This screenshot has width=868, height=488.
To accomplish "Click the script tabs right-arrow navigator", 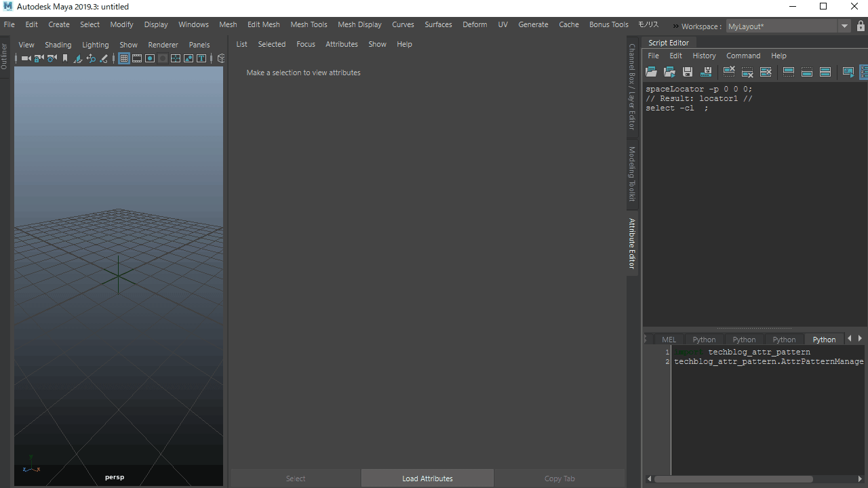I will 860,338.
